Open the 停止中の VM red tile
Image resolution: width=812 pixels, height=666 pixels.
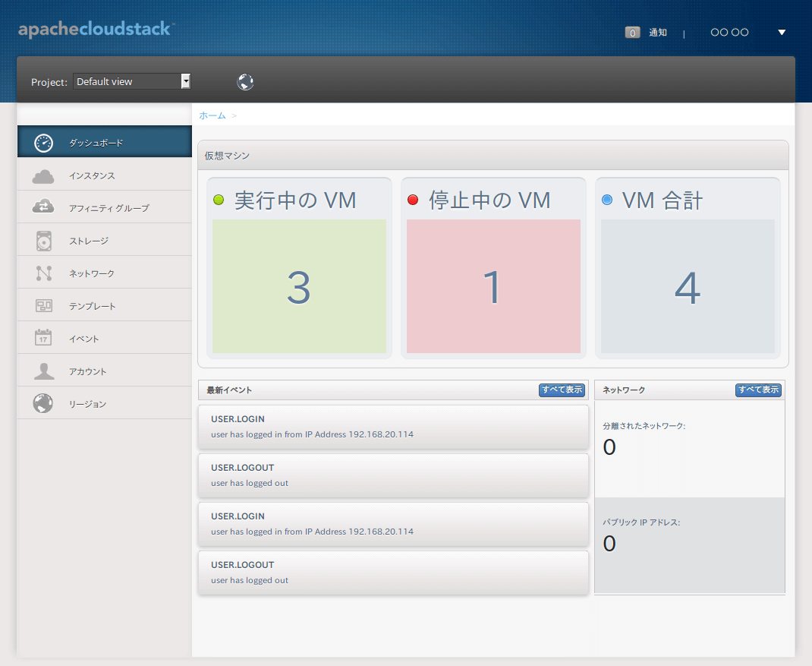(x=493, y=286)
